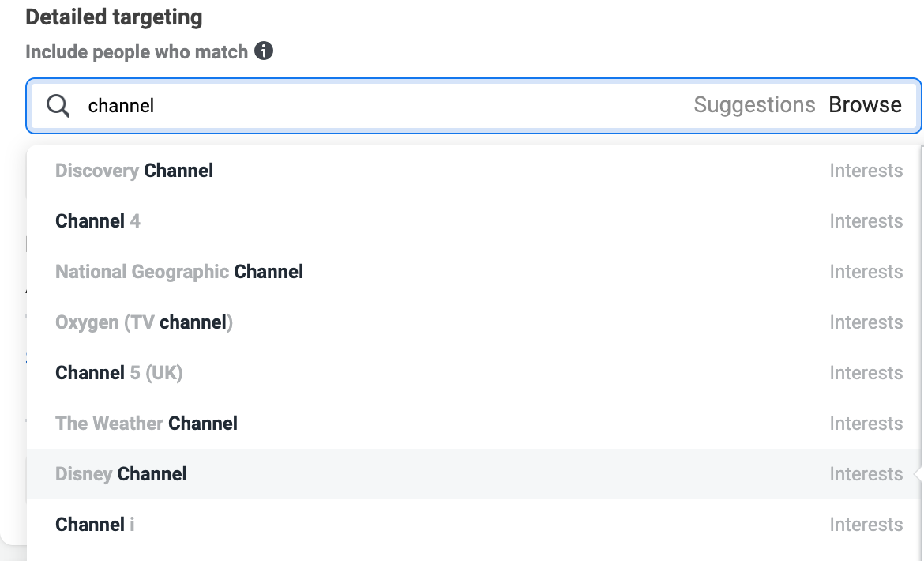Click Interests label in Weather Channel row

[866, 423]
